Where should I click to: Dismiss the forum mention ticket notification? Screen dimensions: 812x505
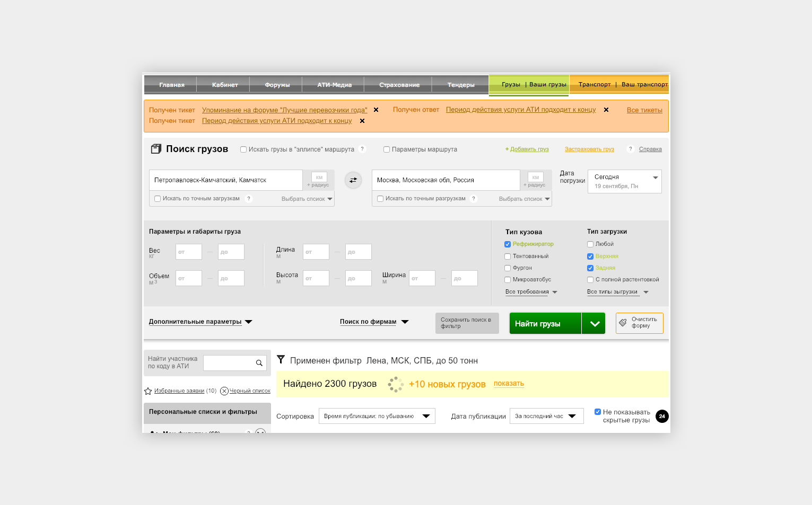pos(376,110)
